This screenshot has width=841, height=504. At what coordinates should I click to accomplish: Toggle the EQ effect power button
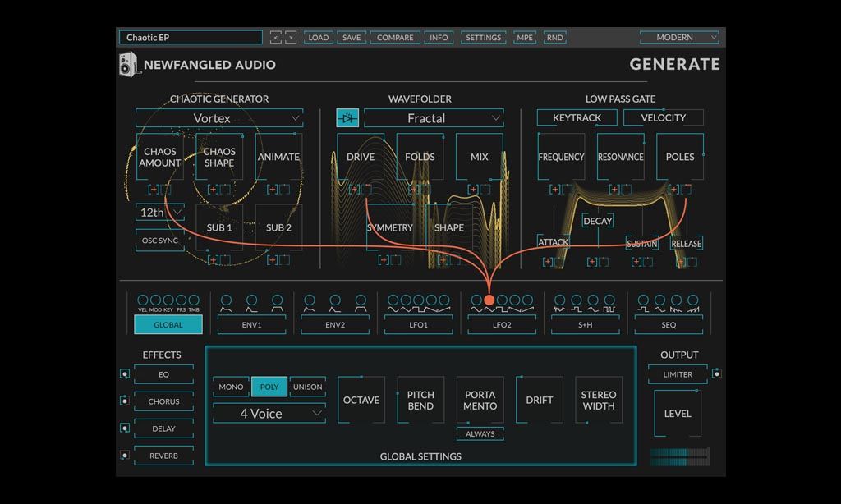pos(125,373)
